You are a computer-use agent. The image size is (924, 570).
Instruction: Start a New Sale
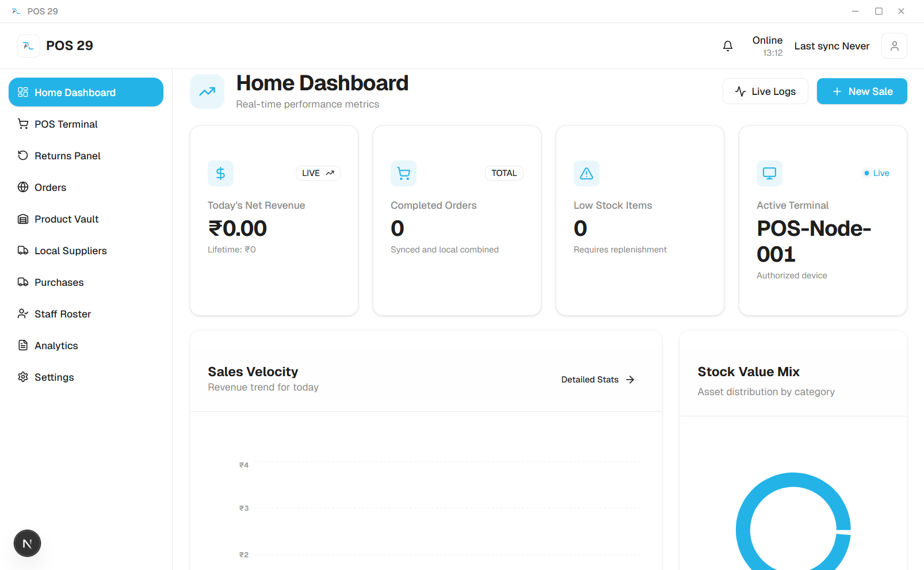pos(862,91)
